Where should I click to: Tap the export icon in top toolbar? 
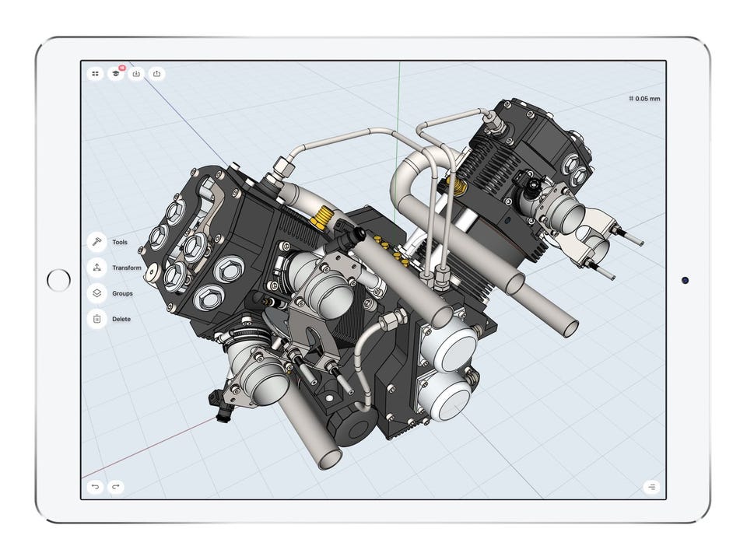156,74
